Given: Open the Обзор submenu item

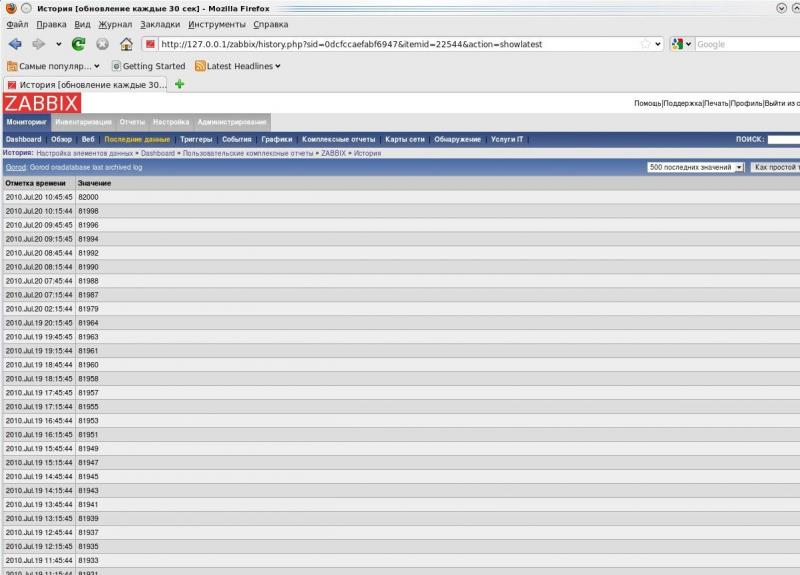Looking at the screenshot, I should point(61,139).
